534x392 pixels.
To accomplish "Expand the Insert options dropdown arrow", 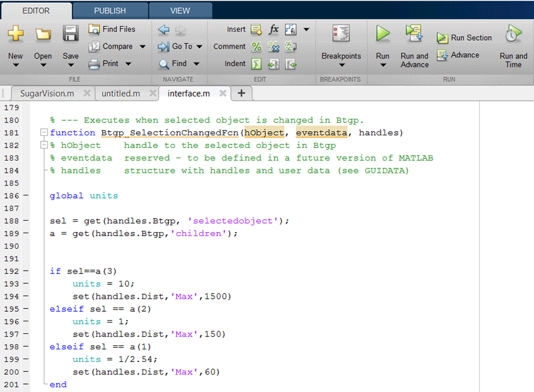I will (x=306, y=29).
